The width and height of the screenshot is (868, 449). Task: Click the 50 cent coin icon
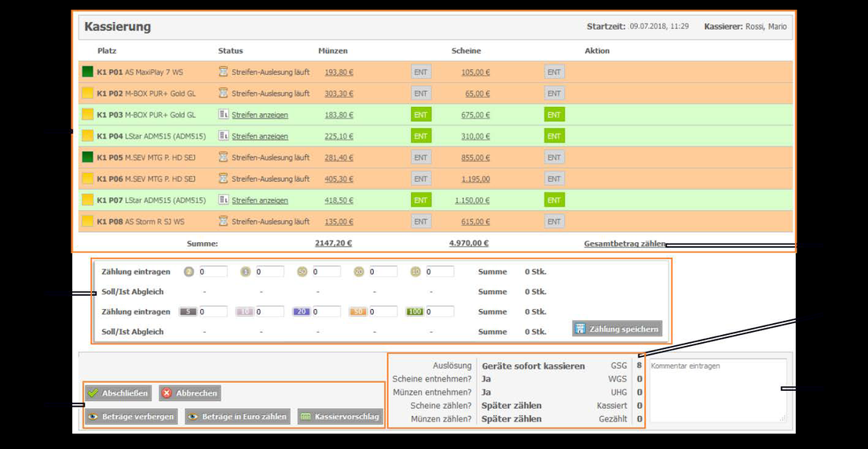click(x=302, y=272)
